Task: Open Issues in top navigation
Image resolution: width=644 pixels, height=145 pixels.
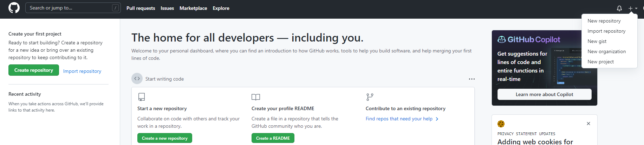Action: [167, 8]
